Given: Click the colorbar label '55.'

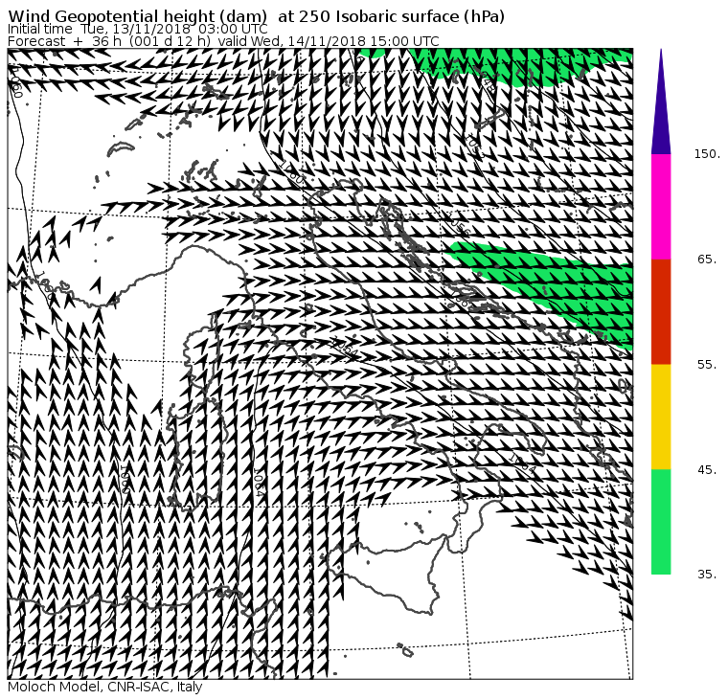Looking at the screenshot, I should click(707, 365).
